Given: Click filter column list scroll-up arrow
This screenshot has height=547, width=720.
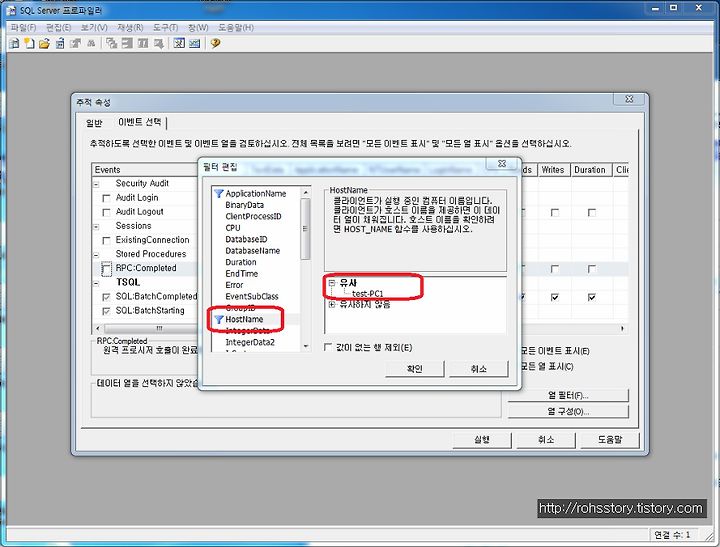Looking at the screenshot, I should [305, 192].
